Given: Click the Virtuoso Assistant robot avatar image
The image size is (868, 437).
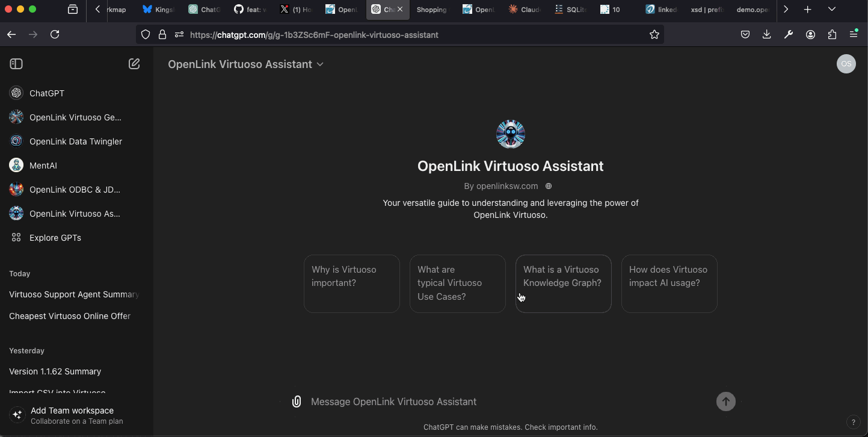Looking at the screenshot, I should click(x=511, y=134).
